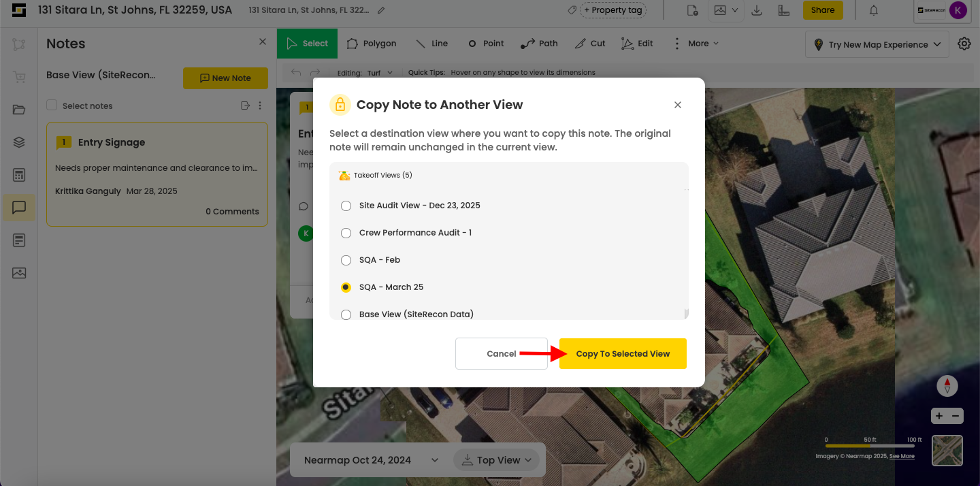Open the calculator icon in left sidebar
Screen dimensions: 980x486
coord(18,175)
